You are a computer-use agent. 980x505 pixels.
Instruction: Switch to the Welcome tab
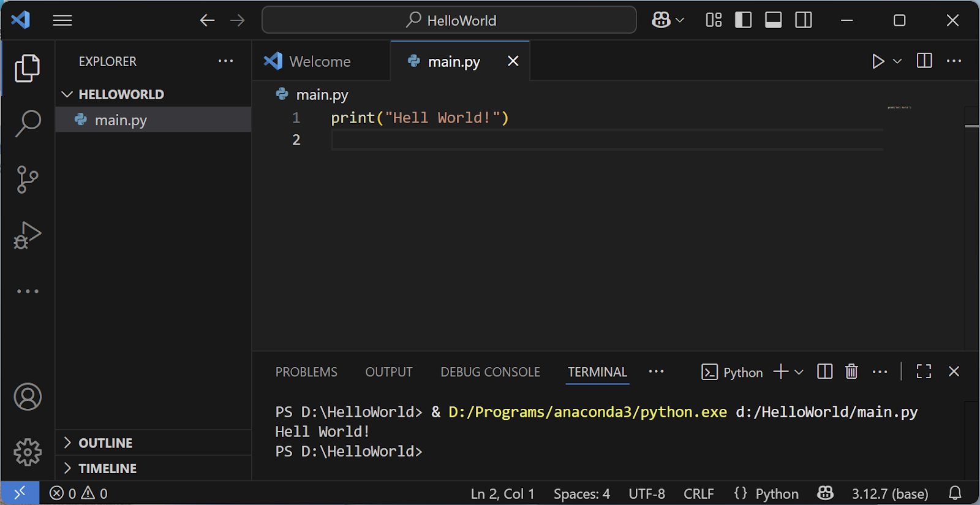(x=320, y=61)
